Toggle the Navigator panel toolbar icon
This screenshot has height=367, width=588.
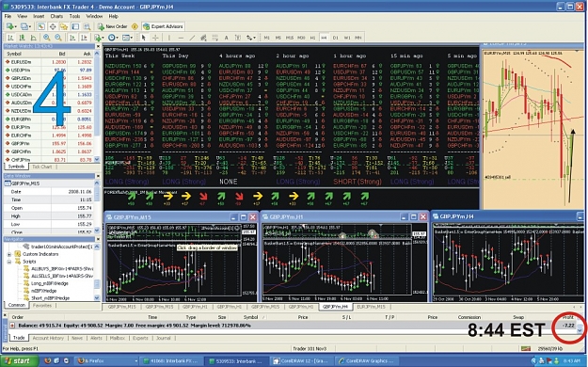(x=64, y=26)
